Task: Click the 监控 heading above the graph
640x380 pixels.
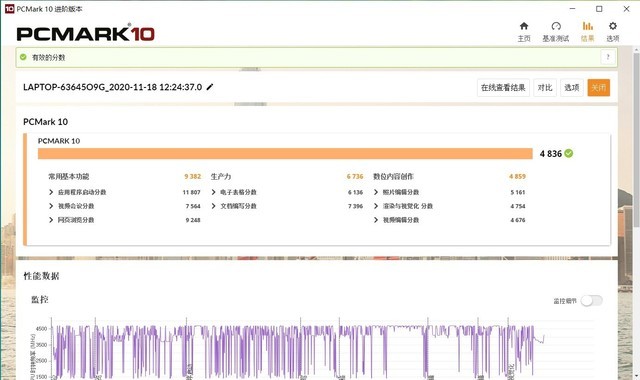Action: click(x=40, y=300)
